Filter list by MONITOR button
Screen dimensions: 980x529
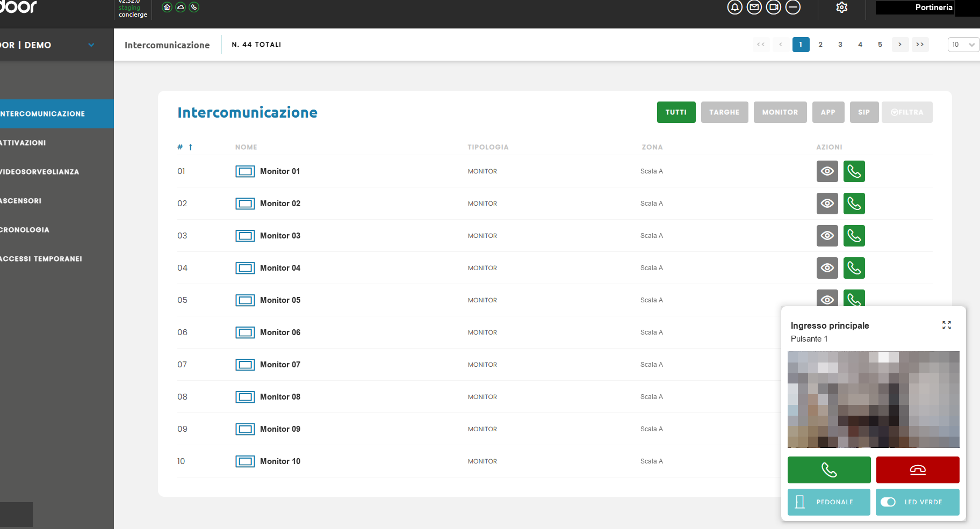coord(780,112)
